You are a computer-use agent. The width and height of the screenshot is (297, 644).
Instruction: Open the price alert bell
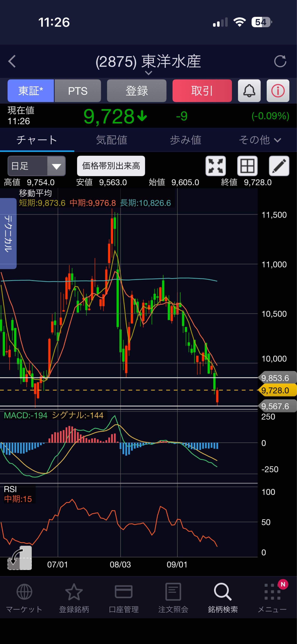(249, 91)
